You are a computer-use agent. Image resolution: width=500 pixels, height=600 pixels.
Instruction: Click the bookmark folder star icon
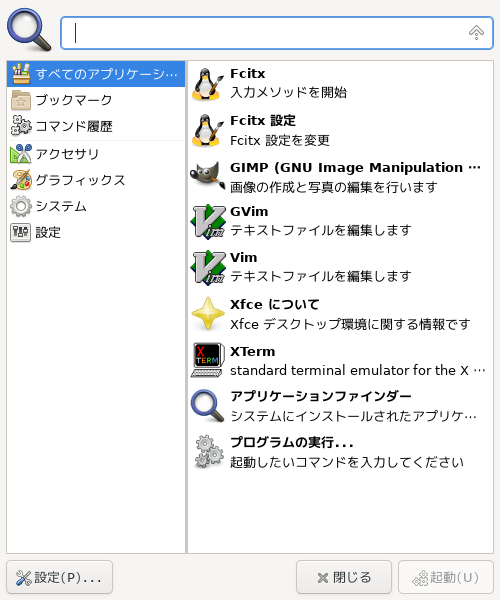click(21, 100)
